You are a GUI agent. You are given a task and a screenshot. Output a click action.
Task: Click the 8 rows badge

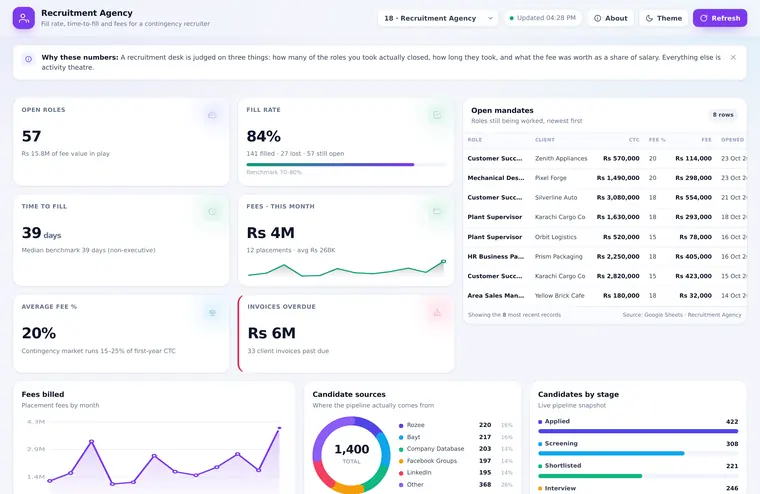coord(723,115)
